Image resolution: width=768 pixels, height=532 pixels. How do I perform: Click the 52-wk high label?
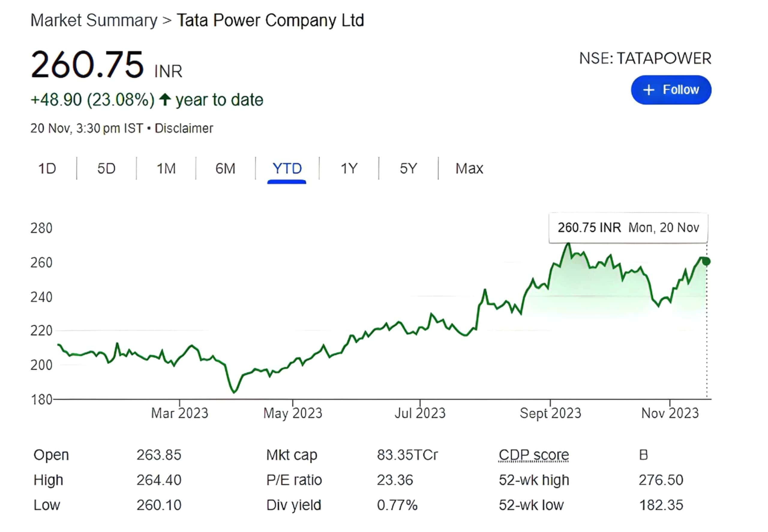point(534,480)
